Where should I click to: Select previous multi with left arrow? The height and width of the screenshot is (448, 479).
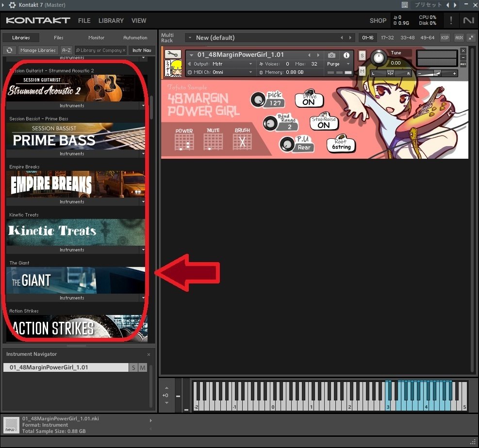(x=342, y=37)
